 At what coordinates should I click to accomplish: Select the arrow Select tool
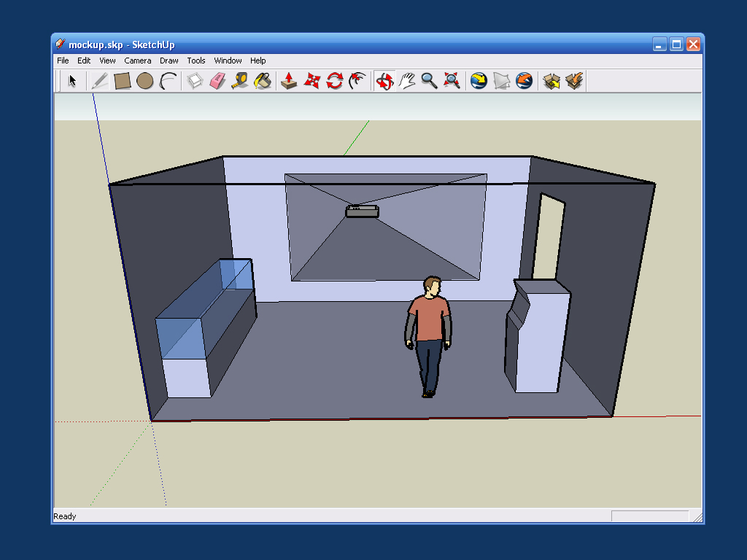pyautogui.click(x=72, y=81)
